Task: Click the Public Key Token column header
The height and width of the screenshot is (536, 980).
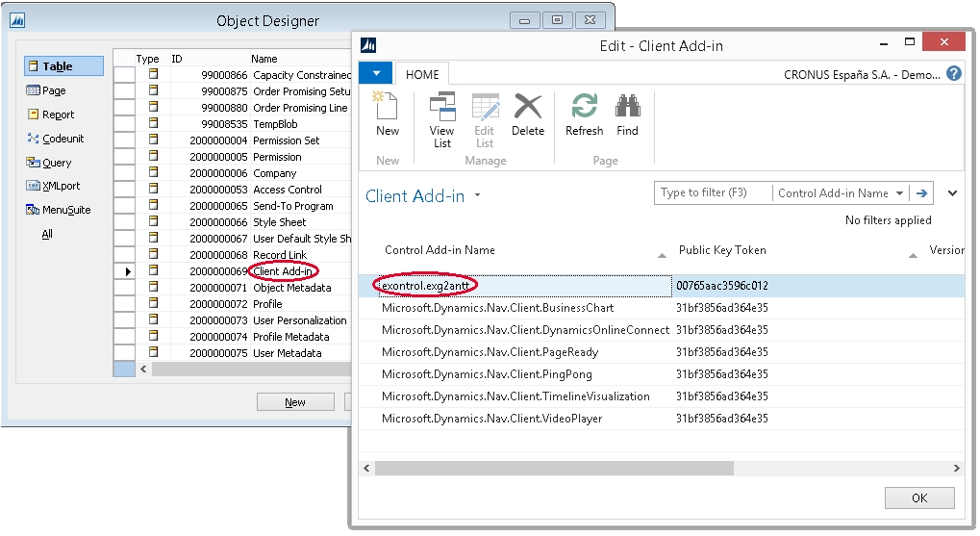Action: [721, 250]
